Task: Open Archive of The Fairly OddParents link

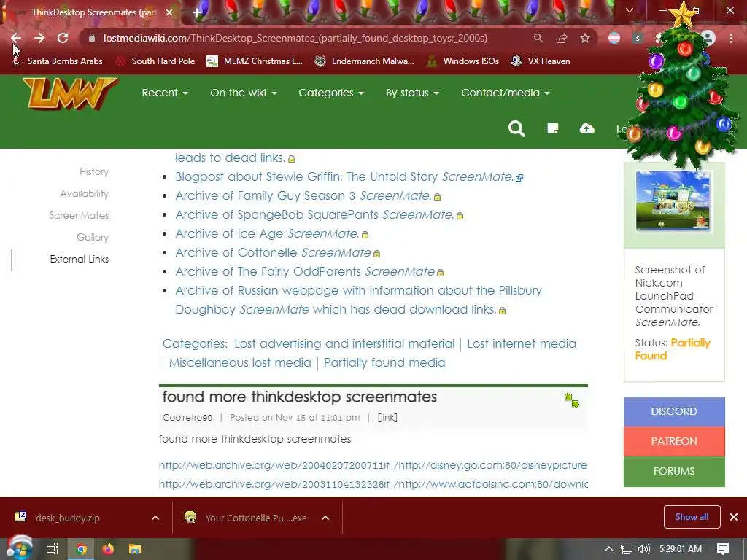Action: click(305, 271)
